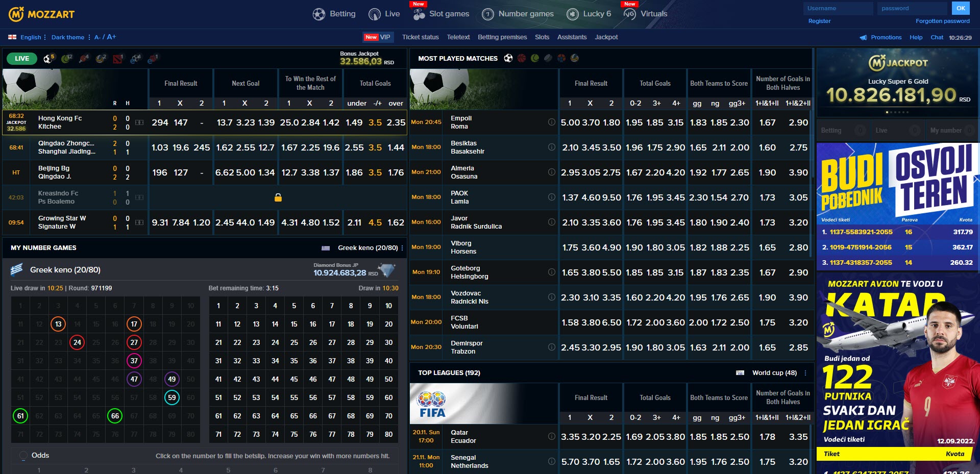The height and width of the screenshot is (474, 980).
Task: Open the Virtuals tab
Action: pyautogui.click(x=646, y=14)
